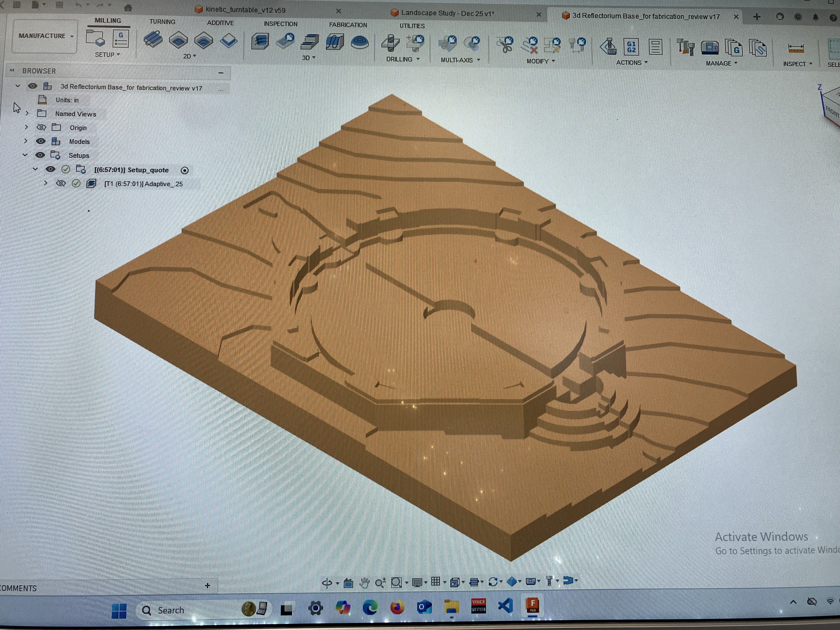The width and height of the screenshot is (840, 630).
Task: Hide the Models folder with its eye icon
Action: pos(41,141)
